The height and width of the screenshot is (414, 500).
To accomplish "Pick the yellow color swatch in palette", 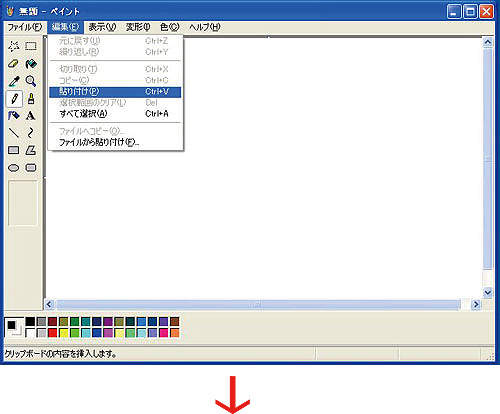I will [x=64, y=333].
